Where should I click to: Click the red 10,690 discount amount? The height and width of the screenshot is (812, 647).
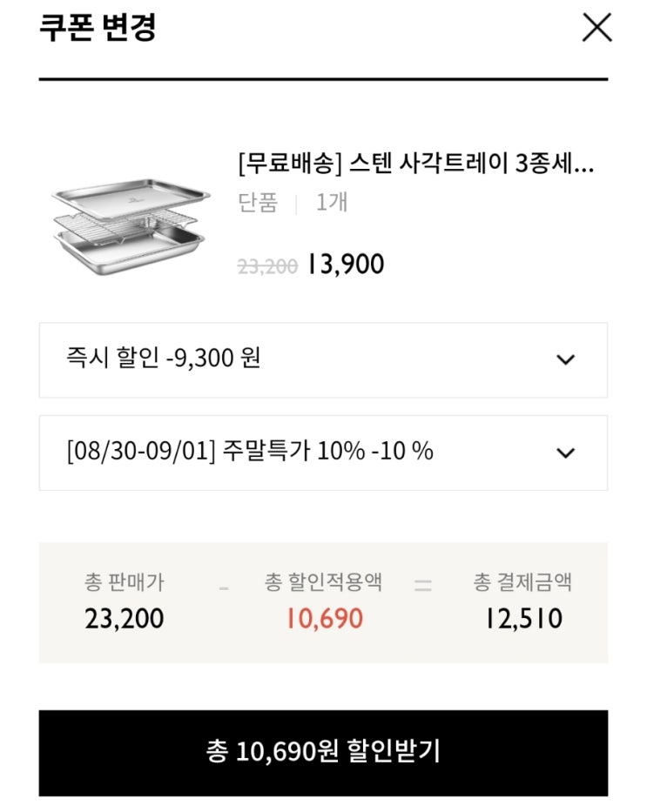tap(324, 619)
